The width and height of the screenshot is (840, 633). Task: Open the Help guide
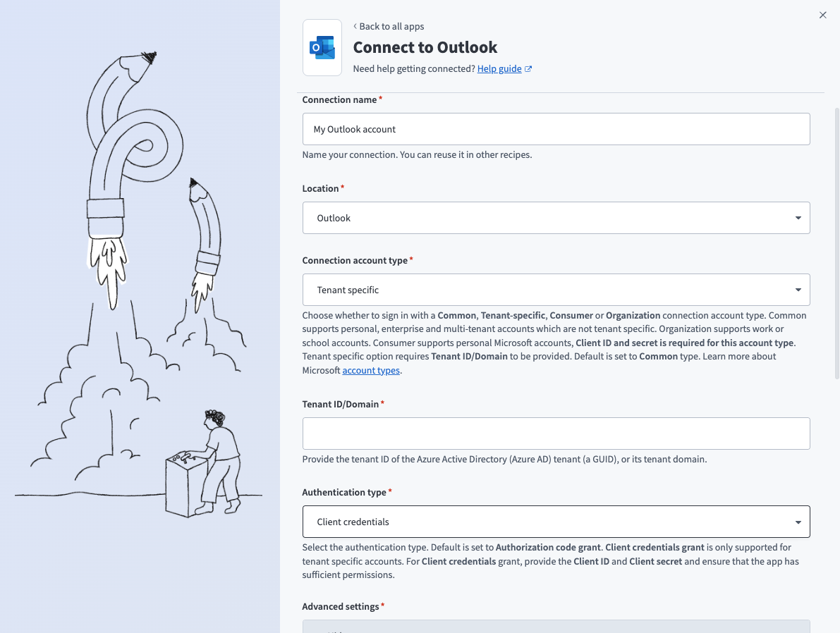tap(500, 68)
